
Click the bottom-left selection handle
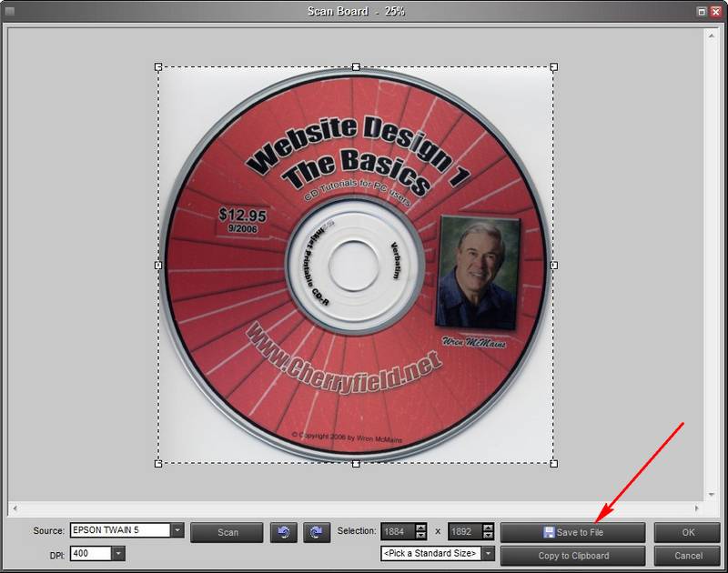(158, 464)
